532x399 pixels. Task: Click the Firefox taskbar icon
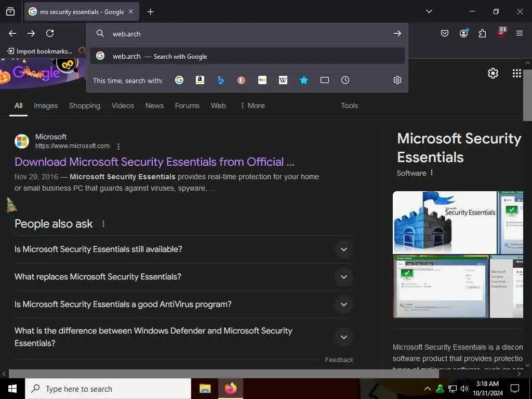tap(230, 389)
